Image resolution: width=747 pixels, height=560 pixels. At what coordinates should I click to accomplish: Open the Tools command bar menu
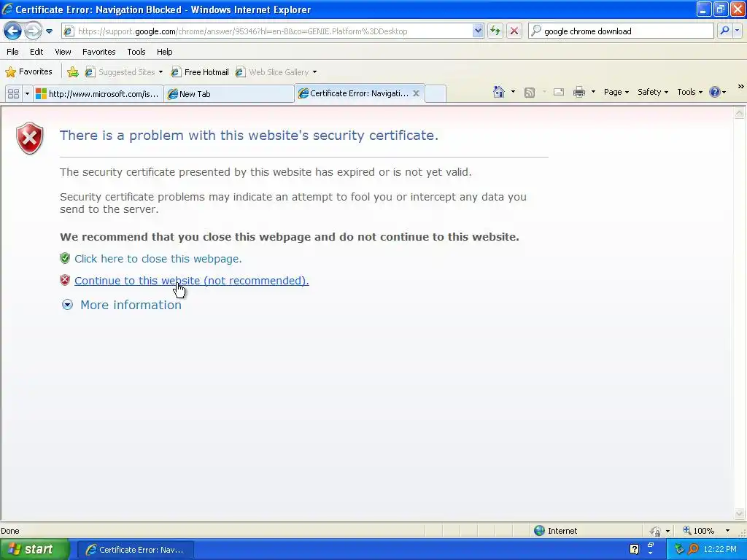pyautogui.click(x=689, y=92)
